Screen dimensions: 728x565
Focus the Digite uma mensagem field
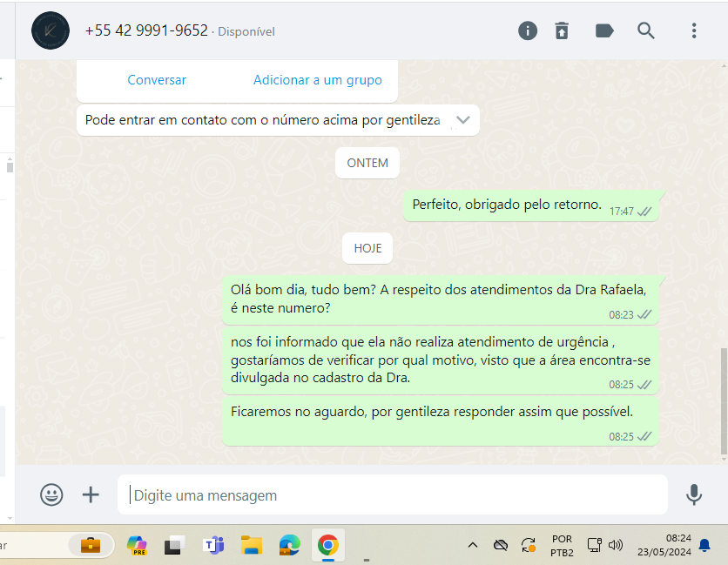click(x=392, y=494)
